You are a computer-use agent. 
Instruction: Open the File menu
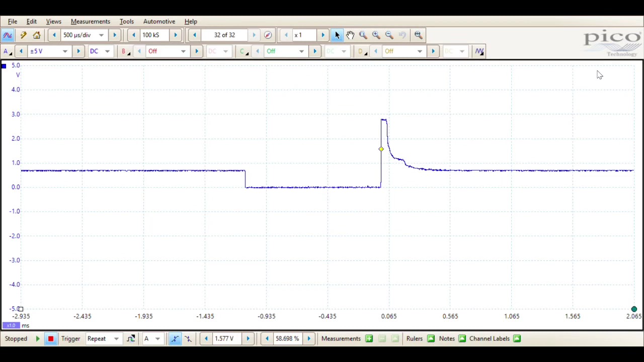(x=13, y=22)
